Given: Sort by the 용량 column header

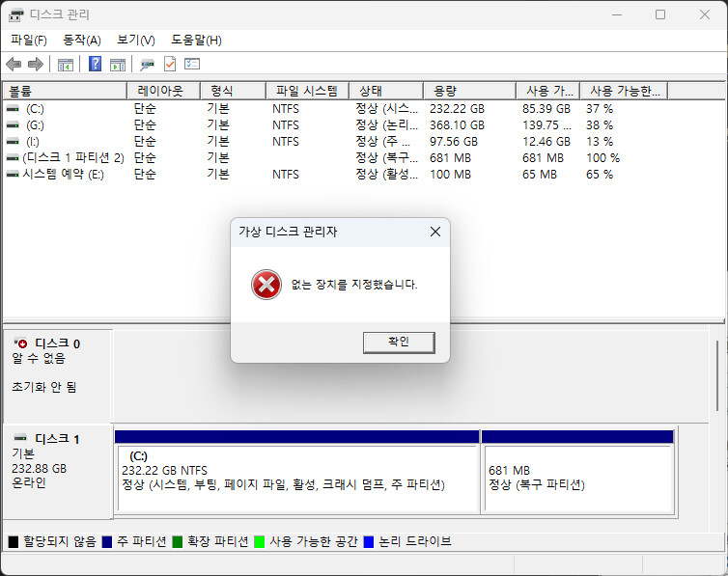Looking at the screenshot, I should (470, 91).
